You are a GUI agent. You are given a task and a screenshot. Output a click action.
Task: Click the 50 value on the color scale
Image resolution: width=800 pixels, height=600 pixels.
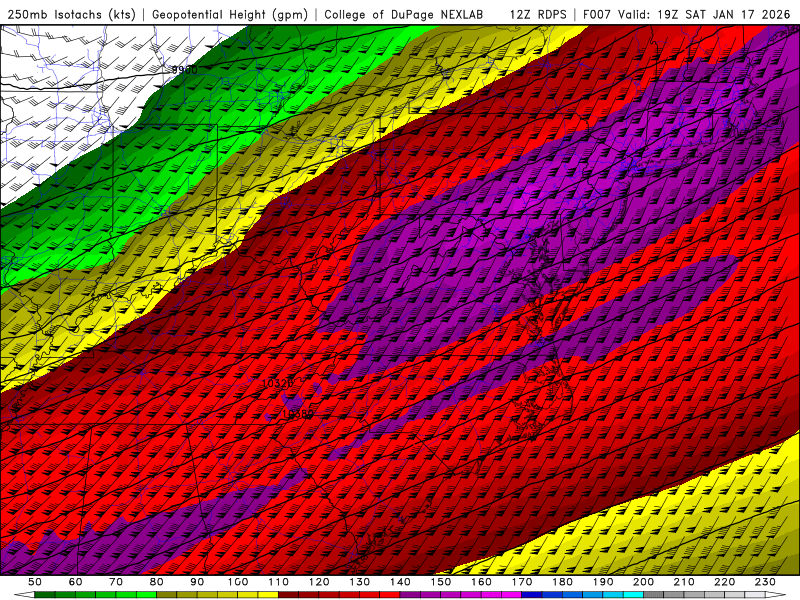35,582
